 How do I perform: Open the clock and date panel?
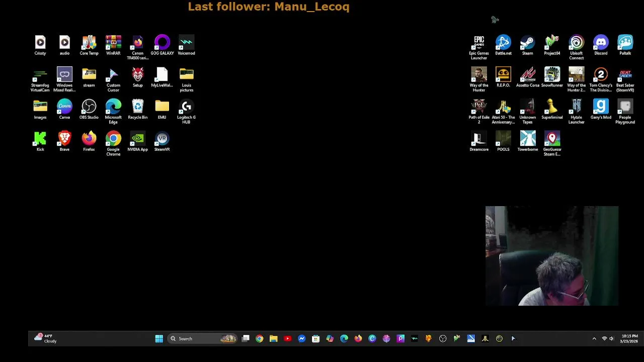[x=629, y=338]
